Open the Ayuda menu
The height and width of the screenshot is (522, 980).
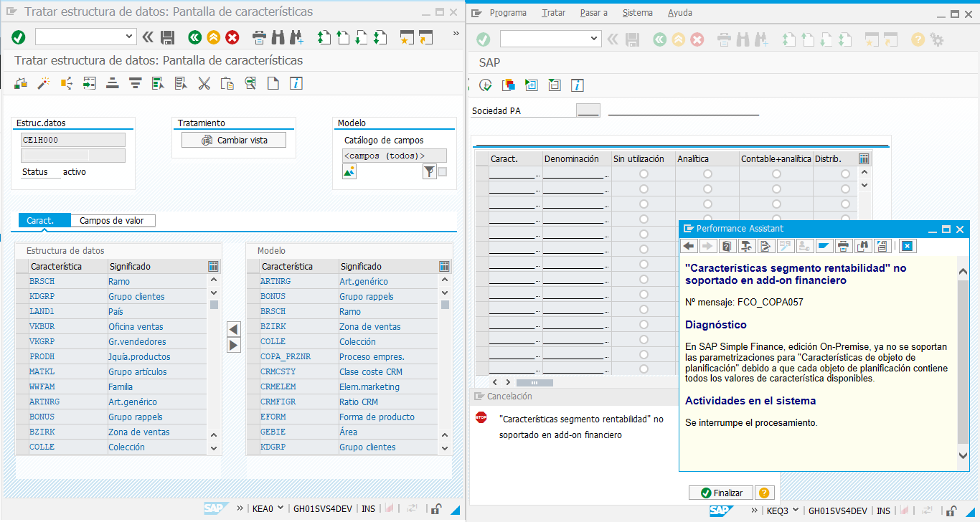click(x=680, y=13)
